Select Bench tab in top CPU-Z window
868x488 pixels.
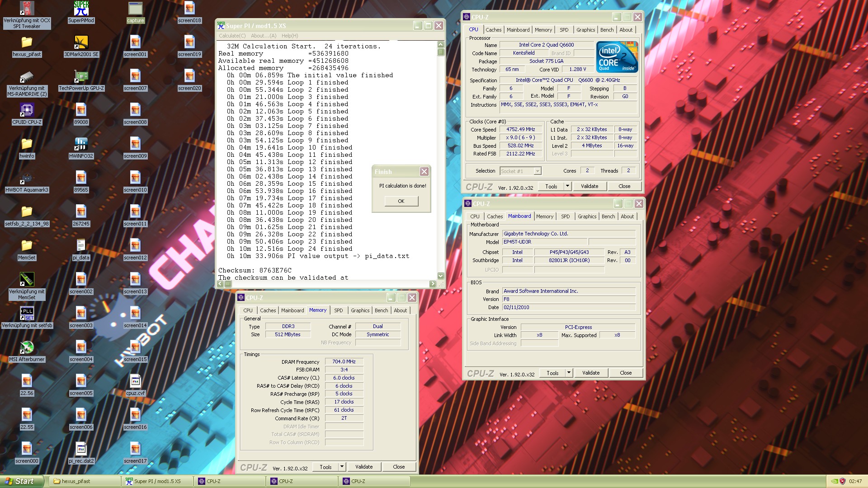point(607,30)
